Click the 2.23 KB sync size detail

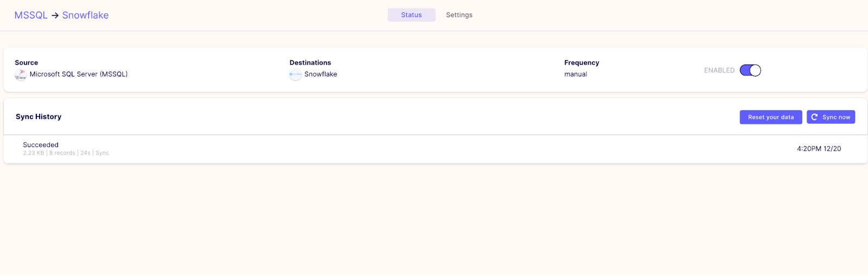coord(34,153)
